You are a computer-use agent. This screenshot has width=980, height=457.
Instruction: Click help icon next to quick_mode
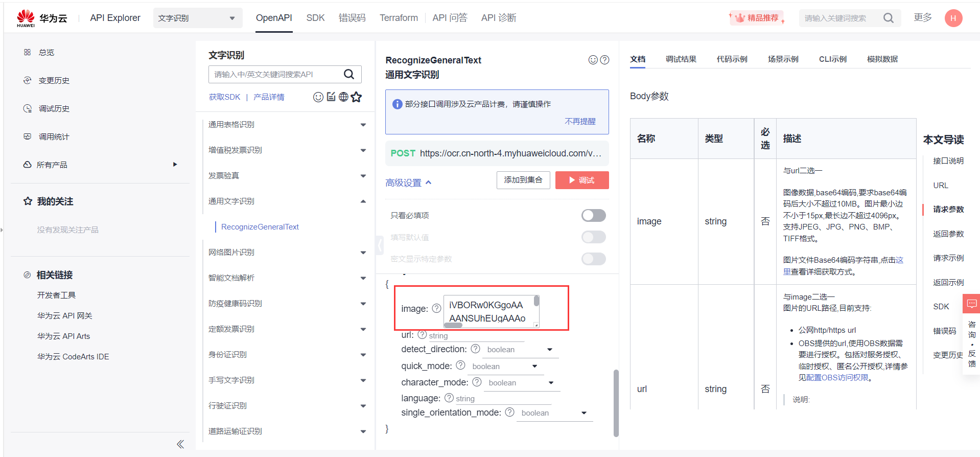[x=460, y=365]
